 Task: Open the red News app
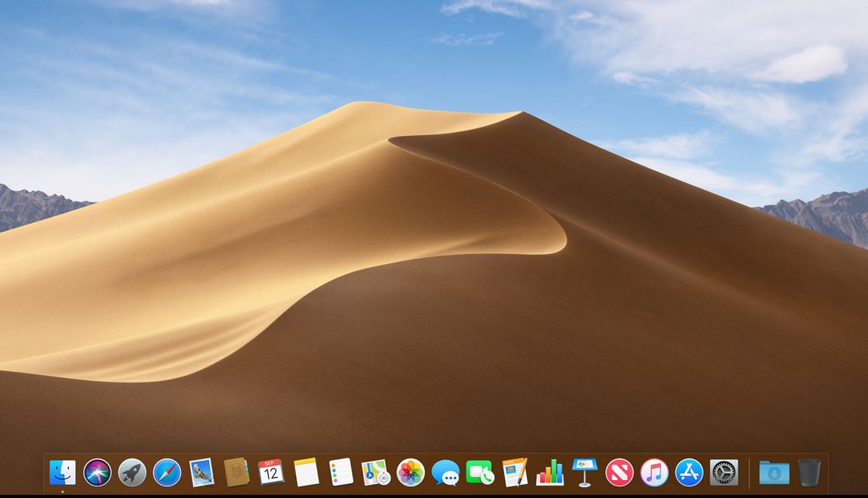coord(619,472)
